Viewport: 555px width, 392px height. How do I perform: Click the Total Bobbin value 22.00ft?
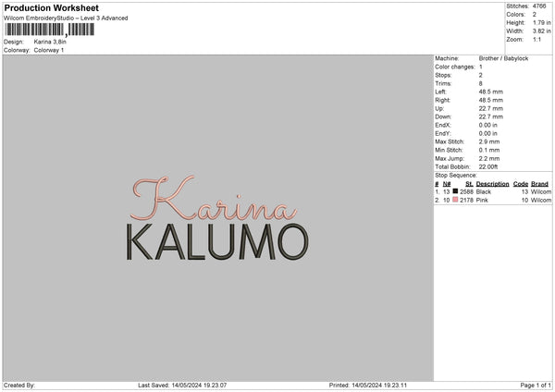click(x=488, y=166)
